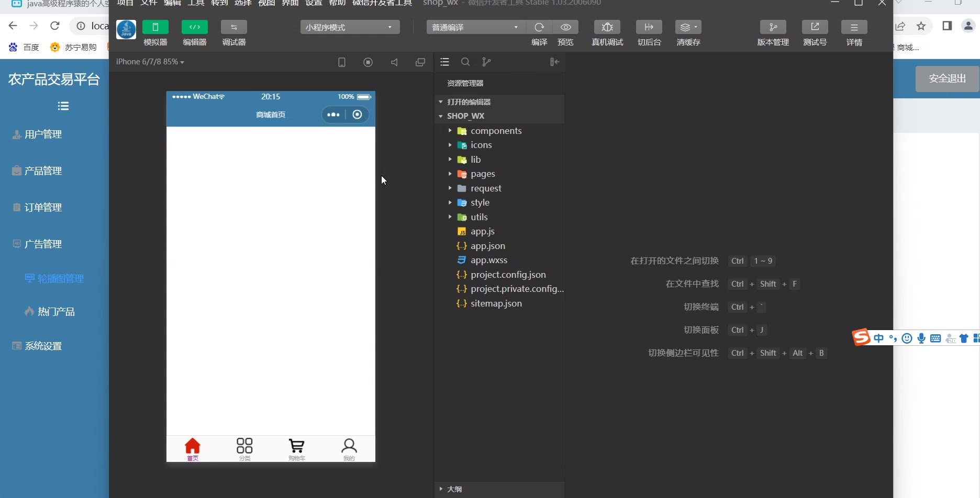Click the phone device rotate icon in simulator bar
Screen dimensions: 980x498
click(342, 62)
